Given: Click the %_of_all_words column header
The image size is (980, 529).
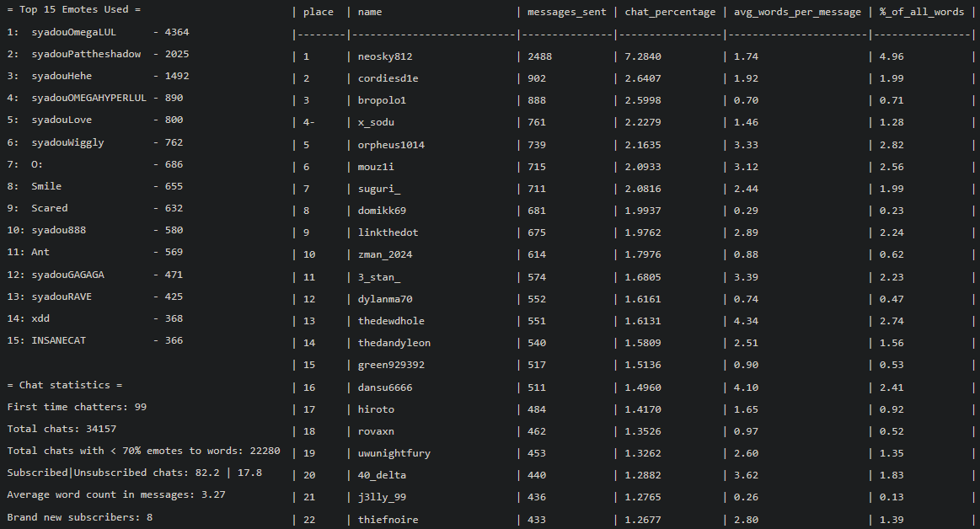Looking at the screenshot, I should (x=921, y=12).
